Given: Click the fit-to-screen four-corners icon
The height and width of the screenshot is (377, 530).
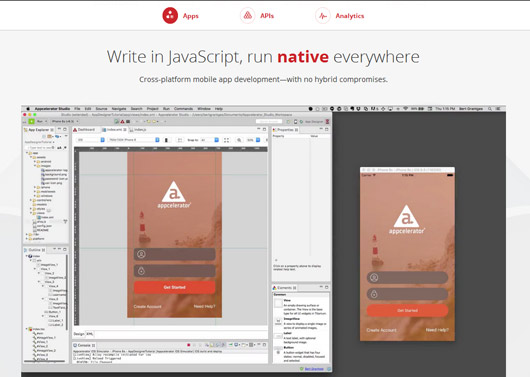Looking at the screenshot, I should 226,140.
